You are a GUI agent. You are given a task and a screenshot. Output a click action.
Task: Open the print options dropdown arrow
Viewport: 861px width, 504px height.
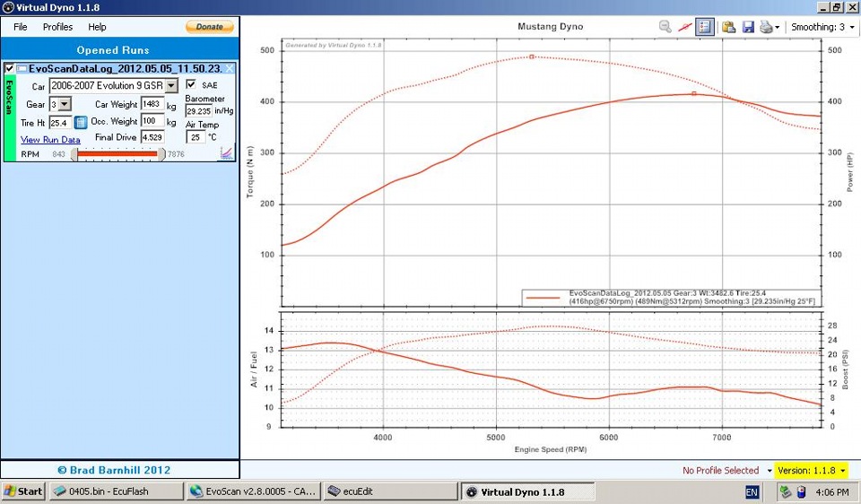pyautogui.click(x=777, y=27)
